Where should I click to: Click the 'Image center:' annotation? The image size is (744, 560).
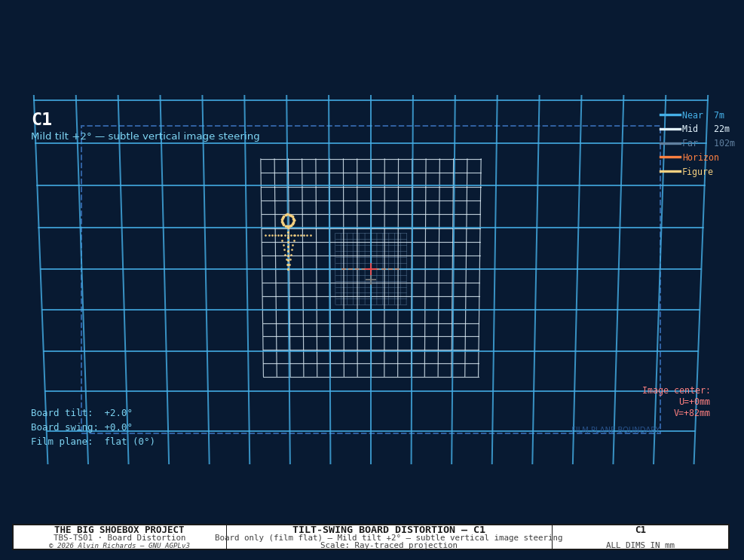(676, 390)
